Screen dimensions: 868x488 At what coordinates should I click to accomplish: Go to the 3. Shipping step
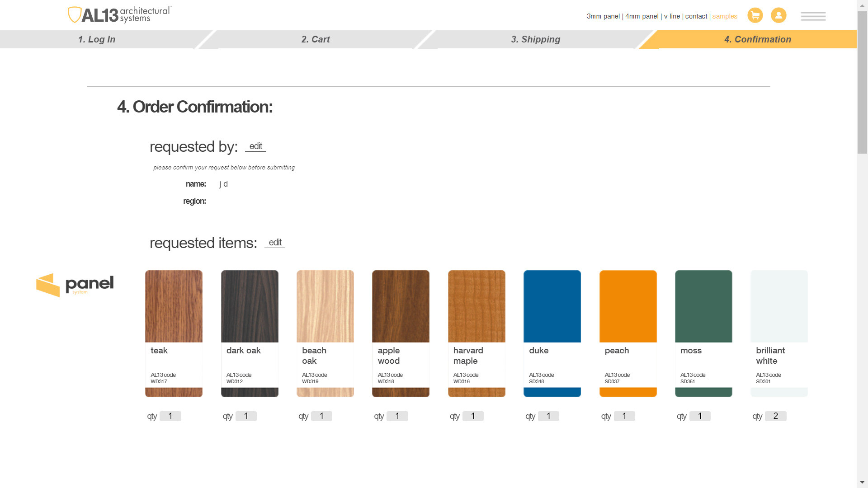click(535, 39)
